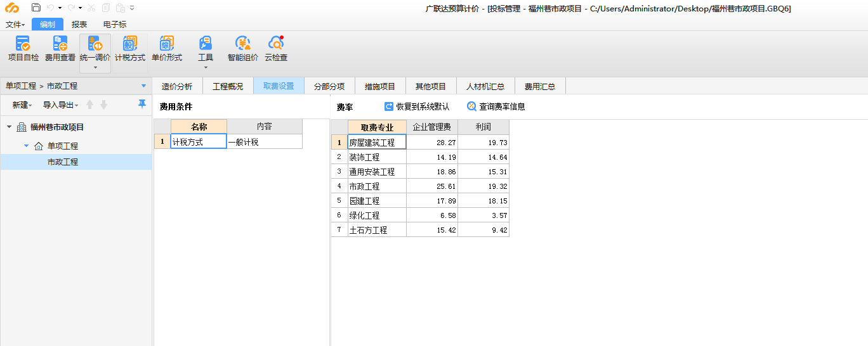This screenshot has height=346, width=868.
Task: Open the 单项工程 > 市政工程 breadcrumb dropdown
Action: (143, 86)
